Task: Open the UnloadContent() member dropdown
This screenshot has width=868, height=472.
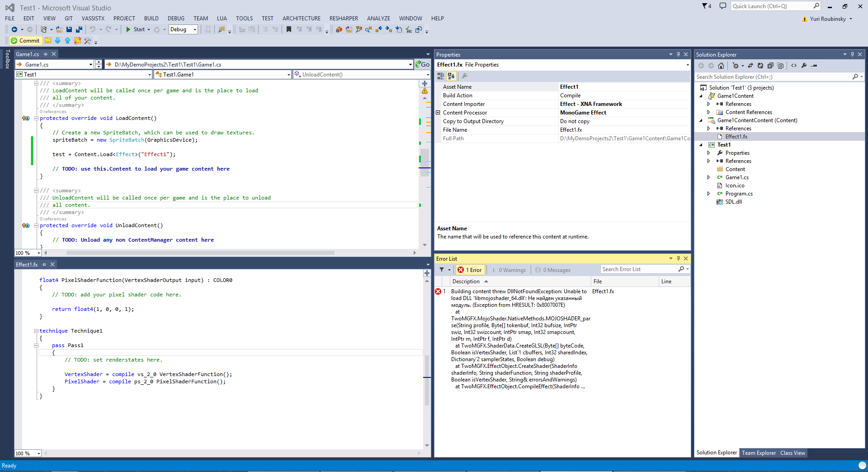Action: click(362, 75)
